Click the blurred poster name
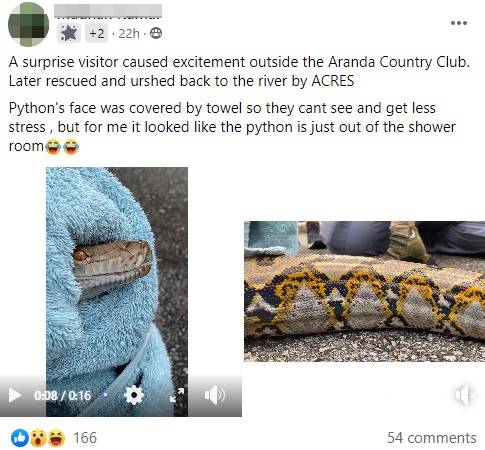This screenshot has height=450, width=485. pos(108,11)
